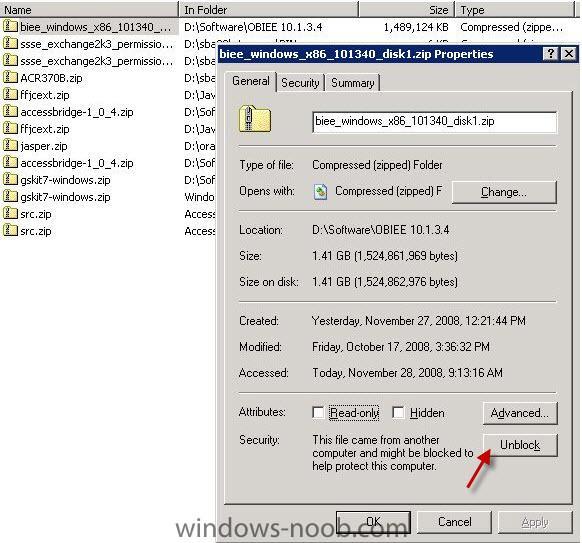Click the large zip folder icon in Properties
The image size is (582, 543).
pyautogui.click(x=255, y=120)
